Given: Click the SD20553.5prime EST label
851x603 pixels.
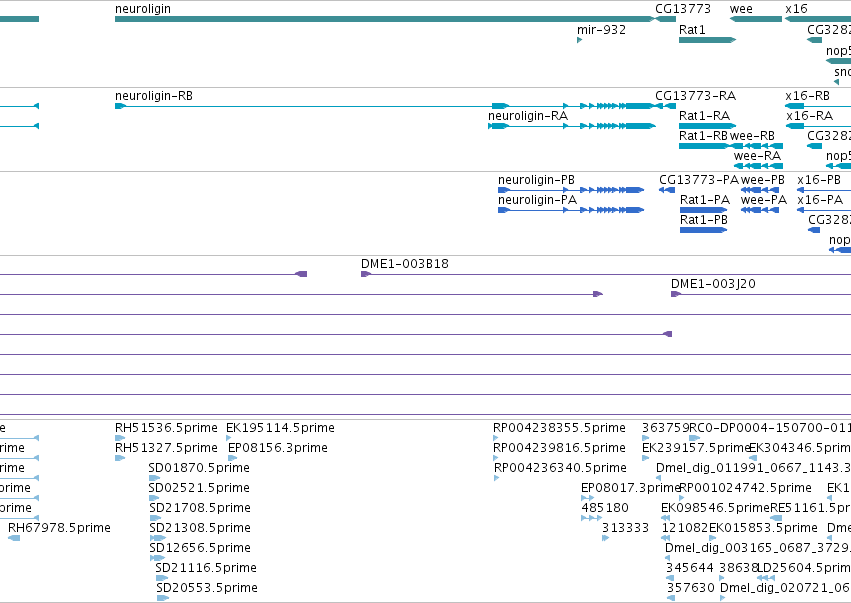Looking at the screenshot, I should (207, 588).
